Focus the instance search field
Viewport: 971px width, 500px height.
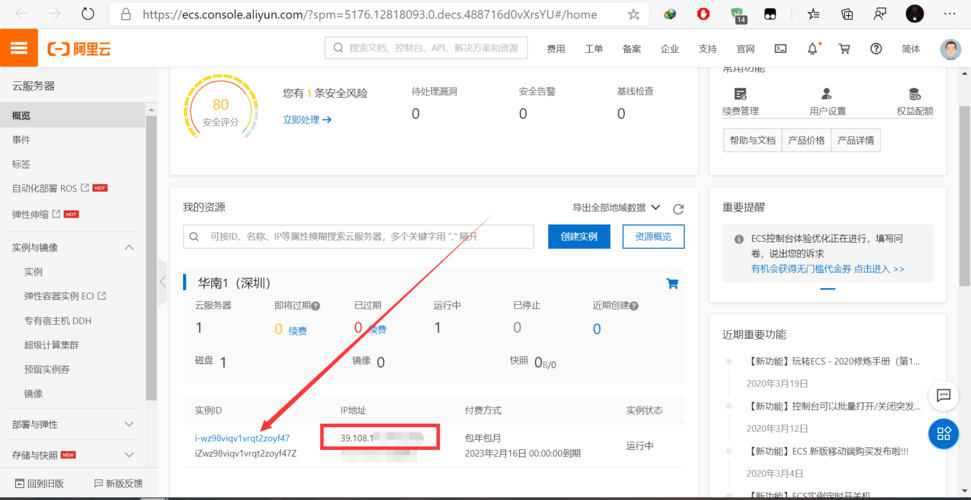[359, 237]
